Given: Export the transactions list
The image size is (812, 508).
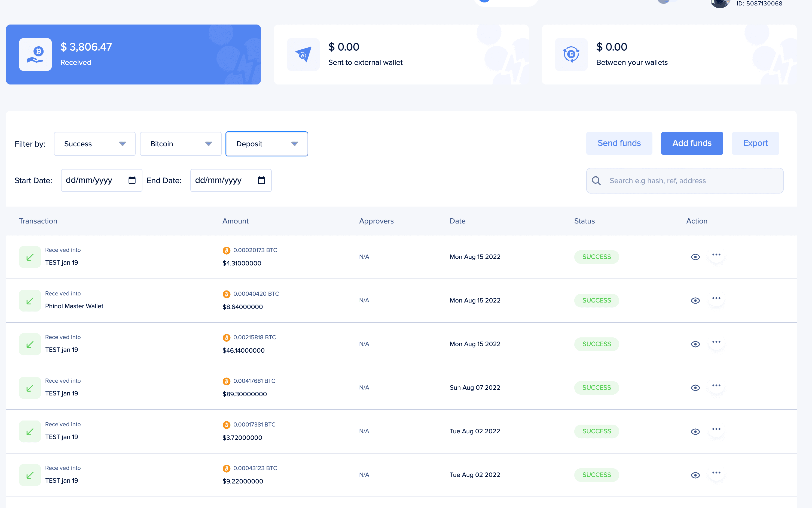Looking at the screenshot, I should pyautogui.click(x=755, y=143).
